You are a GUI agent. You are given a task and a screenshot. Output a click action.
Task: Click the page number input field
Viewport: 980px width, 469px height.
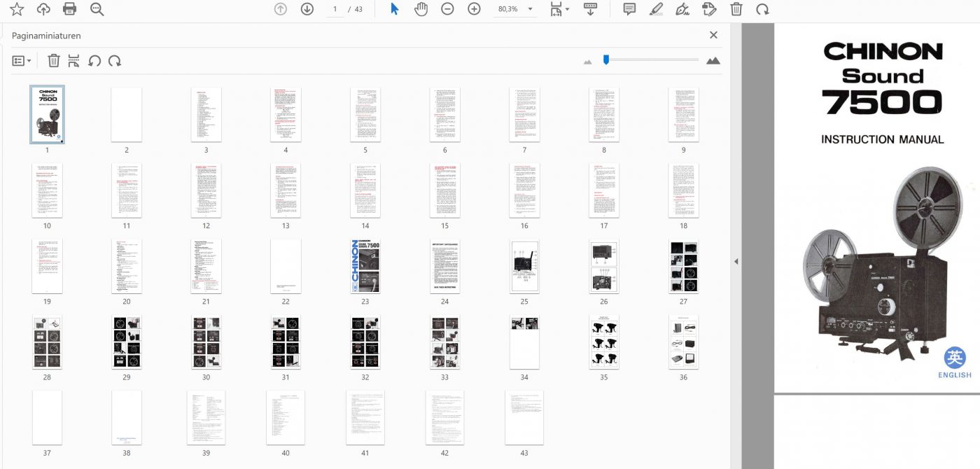point(335,9)
